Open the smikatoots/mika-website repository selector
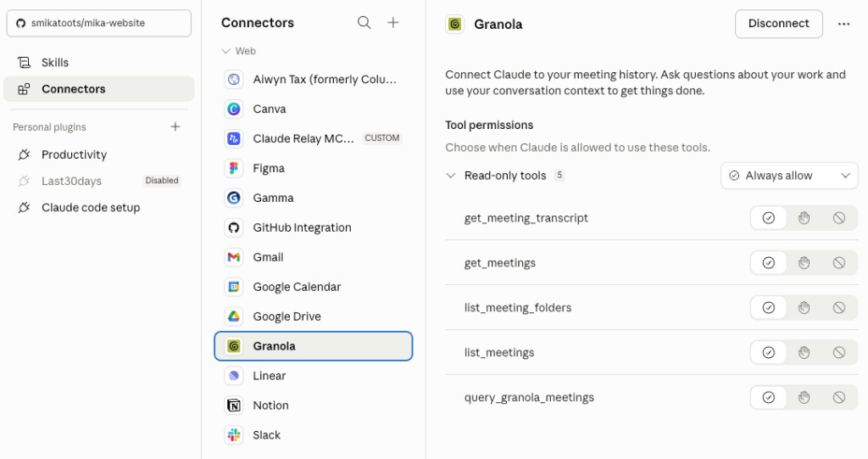This screenshot has width=868, height=459. tap(98, 23)
